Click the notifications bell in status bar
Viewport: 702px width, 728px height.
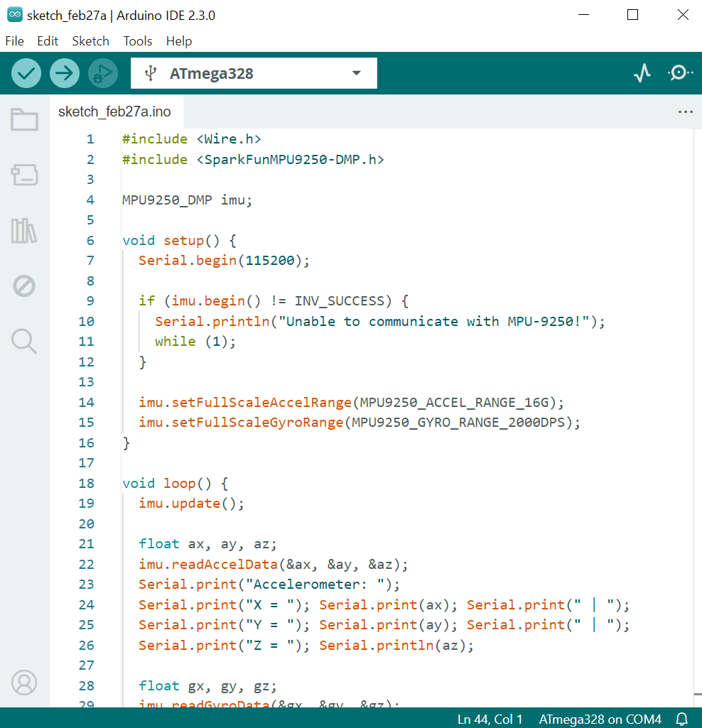tap(681, 719)
